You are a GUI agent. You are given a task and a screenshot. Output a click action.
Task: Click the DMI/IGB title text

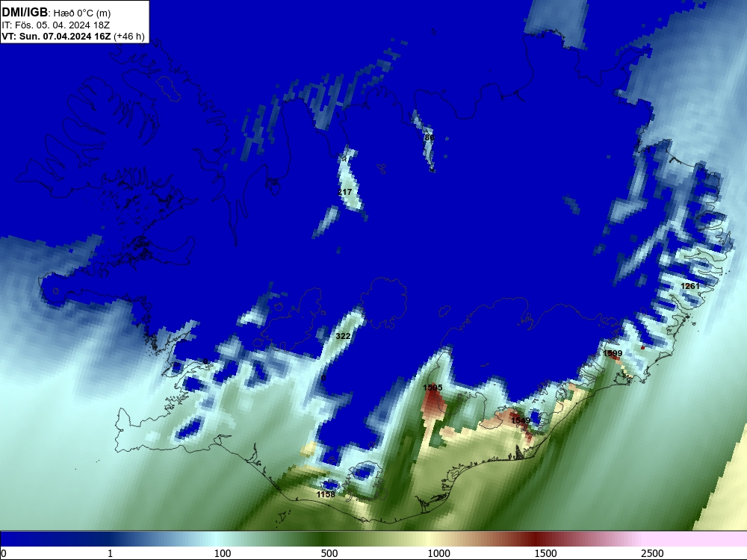tap(25, 13)
